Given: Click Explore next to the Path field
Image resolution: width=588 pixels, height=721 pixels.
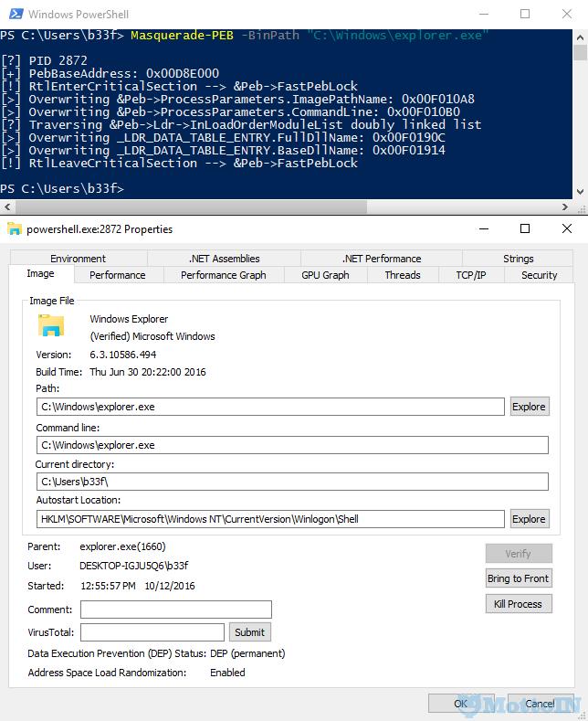Looking at the screenshot, I should [530, 407].
